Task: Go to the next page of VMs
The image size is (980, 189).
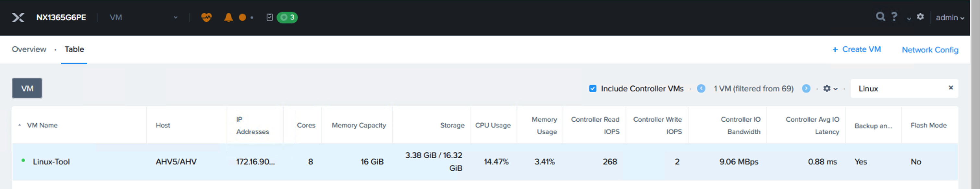Action: pos(806,88)
